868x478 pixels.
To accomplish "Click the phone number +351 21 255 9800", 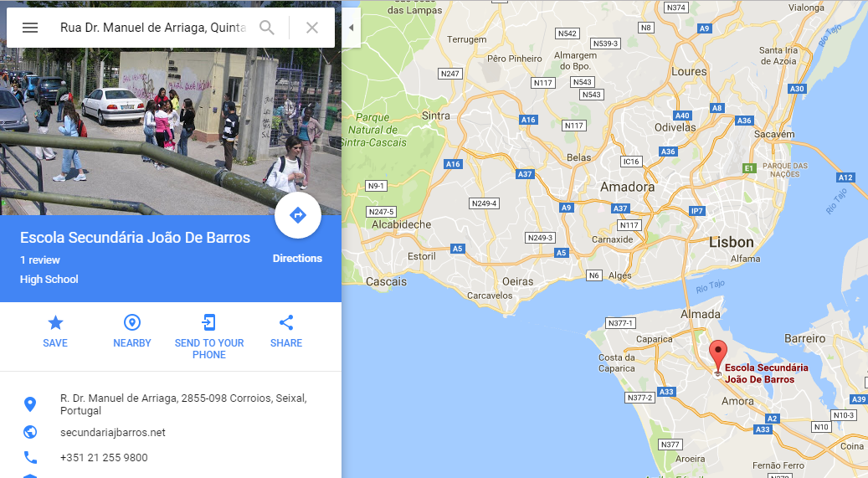I will tap(104, 458).
